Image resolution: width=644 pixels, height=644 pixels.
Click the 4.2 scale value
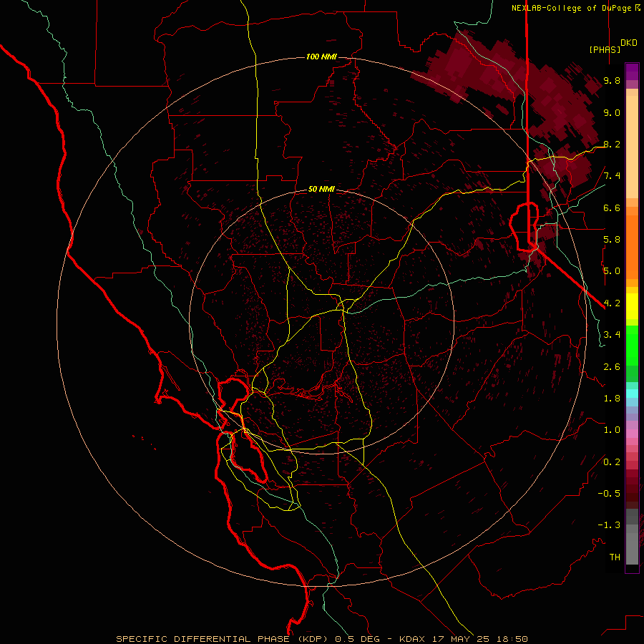(x=612, y=303)
